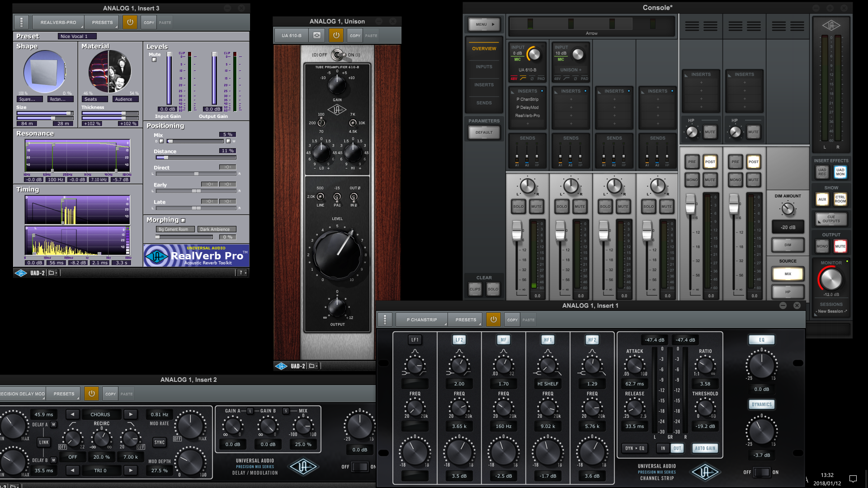Click COPY in the RealVerb-Pro toolbar

149,23
